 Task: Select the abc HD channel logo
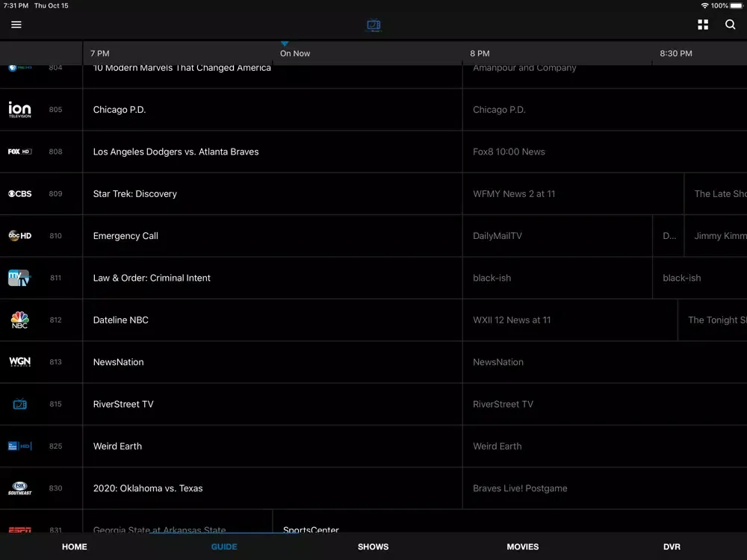(19, 236)
